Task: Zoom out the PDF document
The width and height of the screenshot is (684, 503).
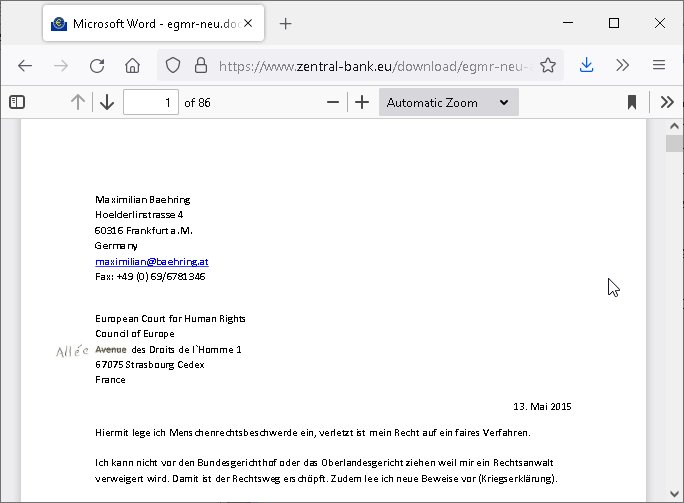Action: (x=333, y=103)
